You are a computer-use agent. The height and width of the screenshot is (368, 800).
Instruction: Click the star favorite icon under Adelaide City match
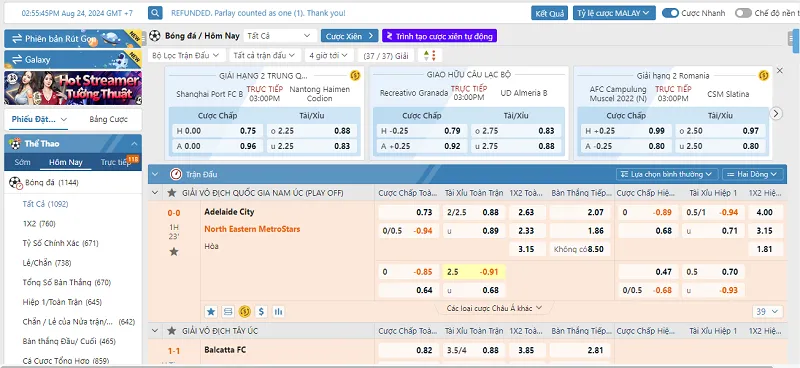click(x=174, y=252)
